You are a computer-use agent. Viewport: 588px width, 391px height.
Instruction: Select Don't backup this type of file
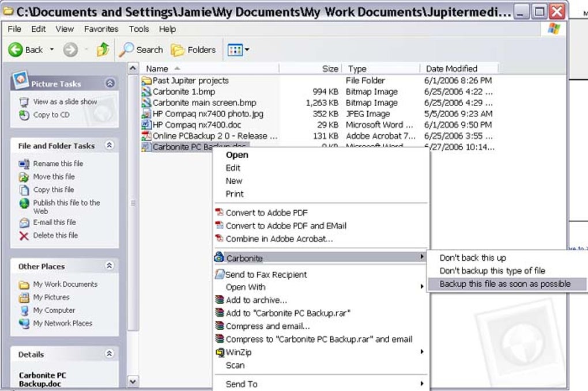coord(492,271)
